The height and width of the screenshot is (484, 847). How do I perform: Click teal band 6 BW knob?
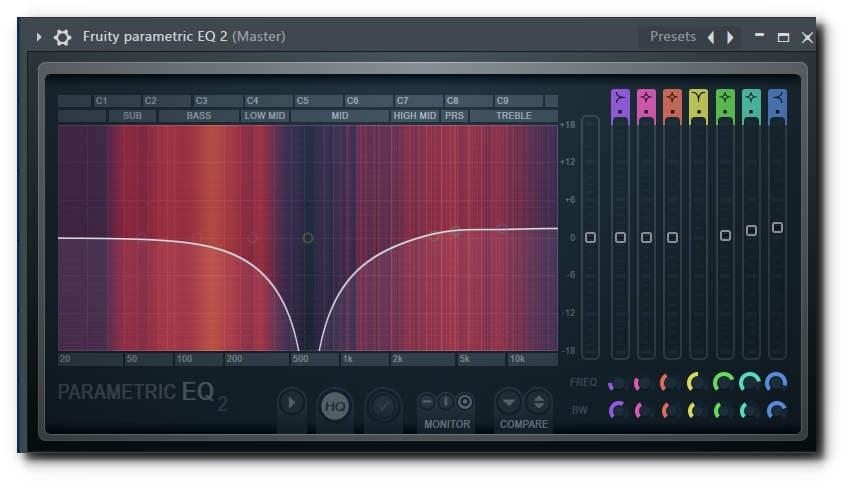(749, 411)
